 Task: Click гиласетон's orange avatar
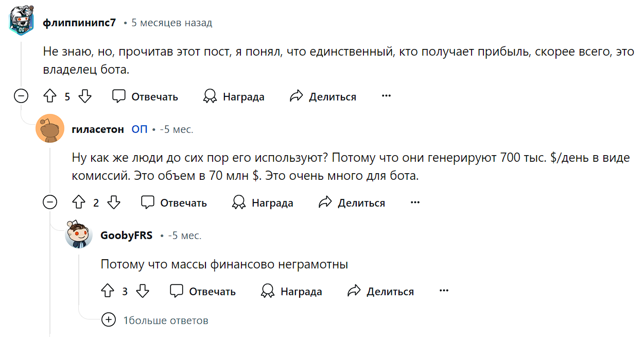[50, 129]
